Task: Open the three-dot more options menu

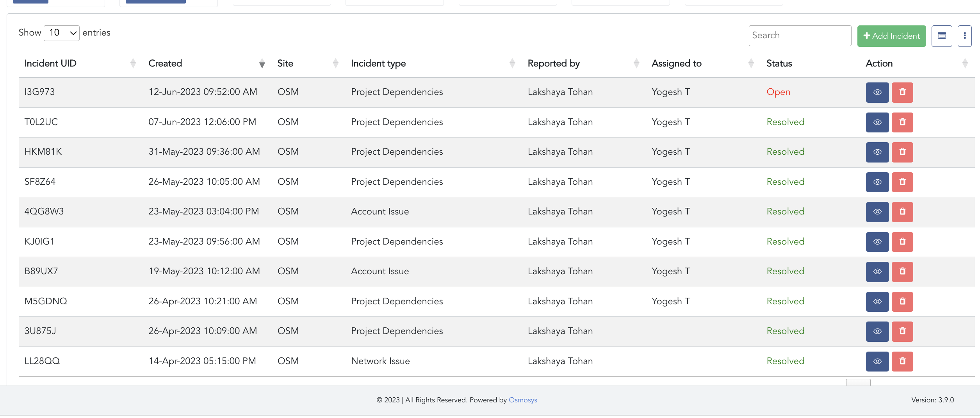Action: (964, 36)
